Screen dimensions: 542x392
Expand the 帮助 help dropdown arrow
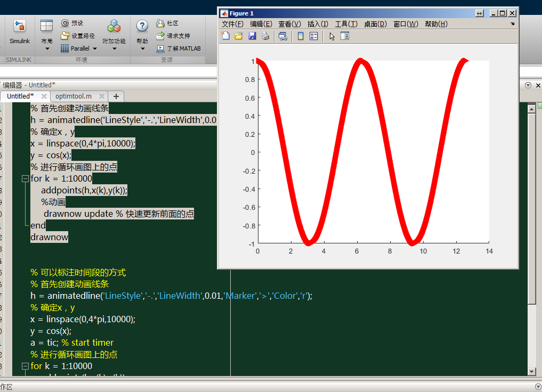tap(142, 48)
